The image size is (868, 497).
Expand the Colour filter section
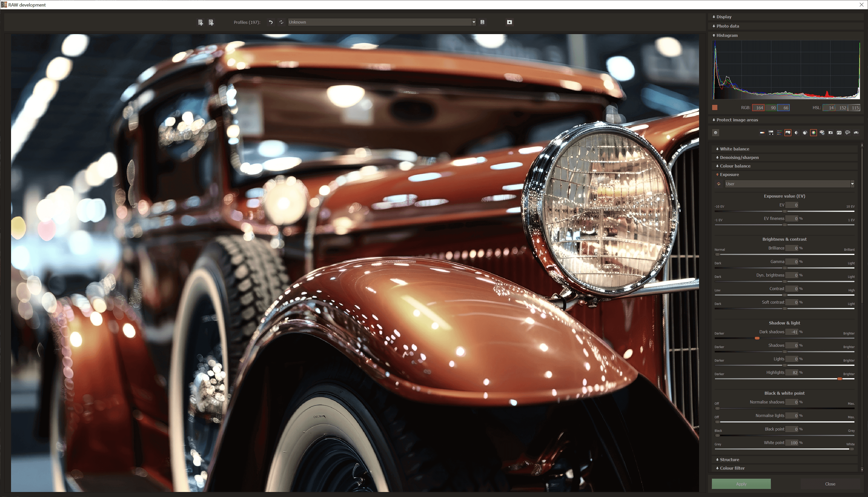[732, 468]
